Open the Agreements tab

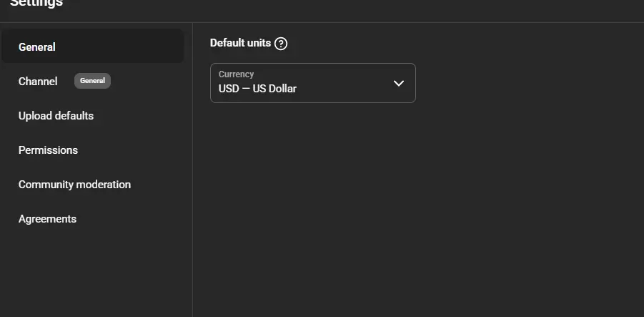(93, 219)
